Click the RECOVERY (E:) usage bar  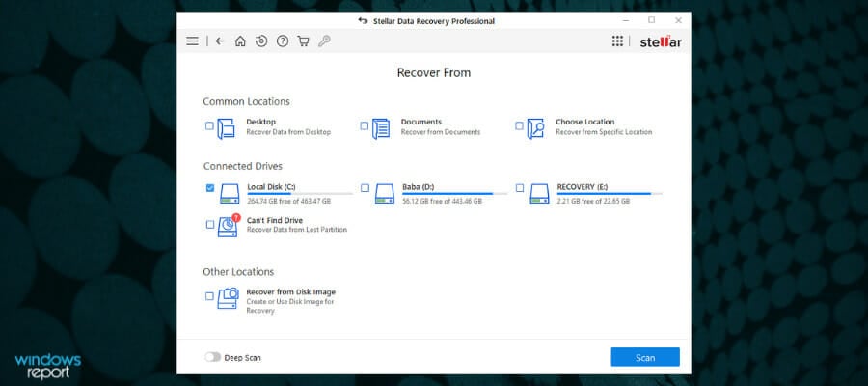(x=610, y=194)
